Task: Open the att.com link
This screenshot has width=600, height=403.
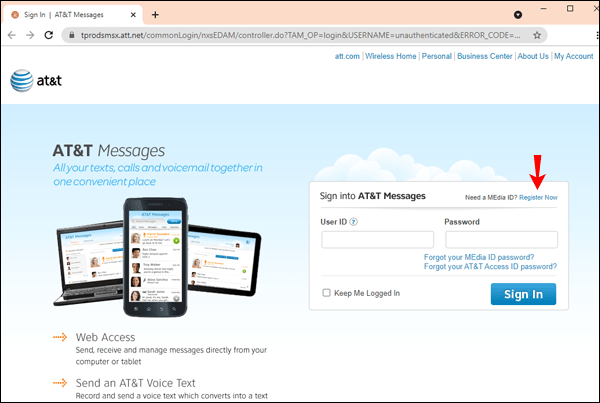Action: click(347, 56)
